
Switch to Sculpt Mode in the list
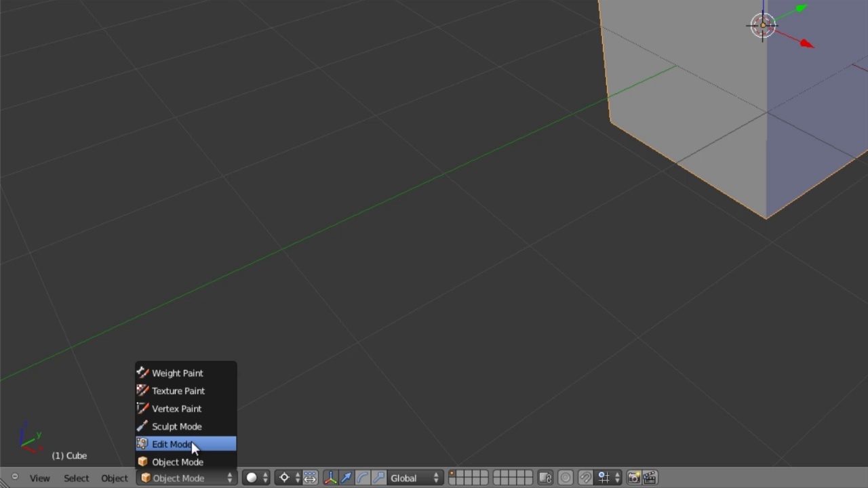176,426
